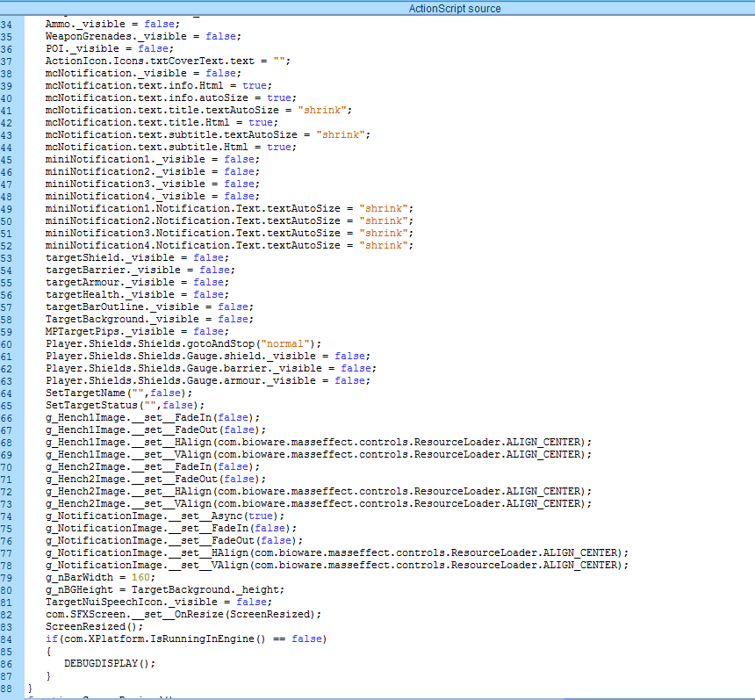Click ActionIcon.Icons.txtCoverText.text line

(x=168, y=61)
